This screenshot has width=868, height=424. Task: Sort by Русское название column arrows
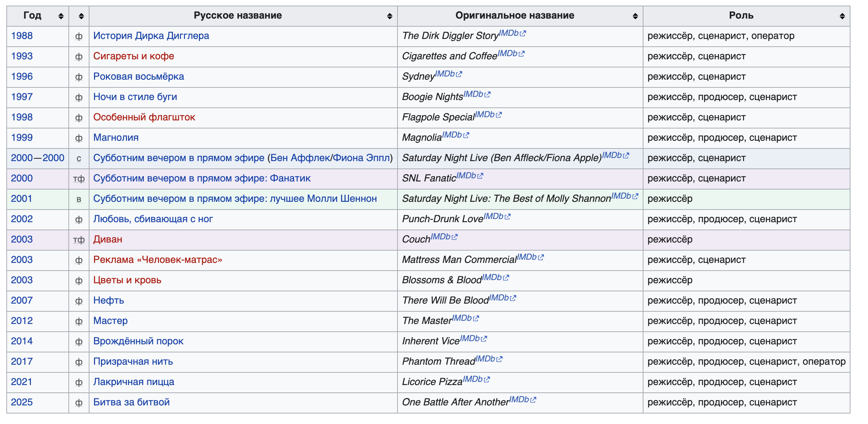pos(389,16)
